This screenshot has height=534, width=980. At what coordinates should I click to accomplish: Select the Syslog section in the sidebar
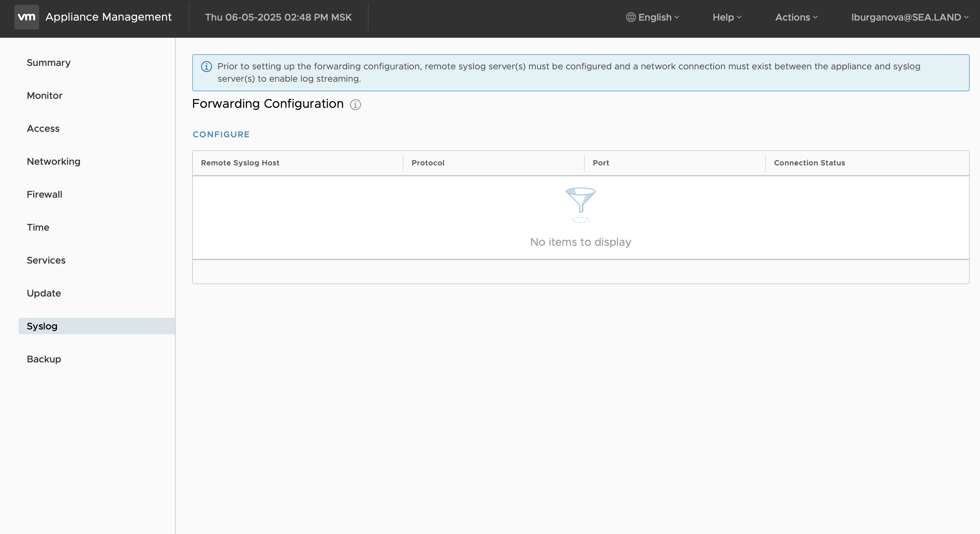point(42,326)
